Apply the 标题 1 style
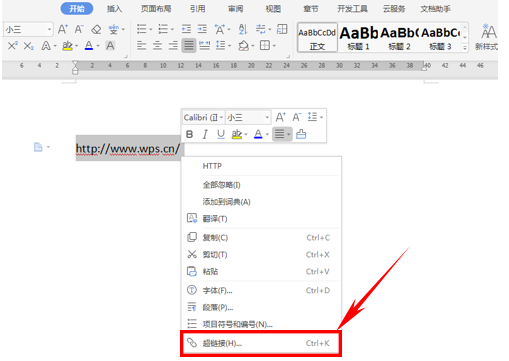This screenshot has width=509, height=361. pyautogui.click(x=358, y=37)
